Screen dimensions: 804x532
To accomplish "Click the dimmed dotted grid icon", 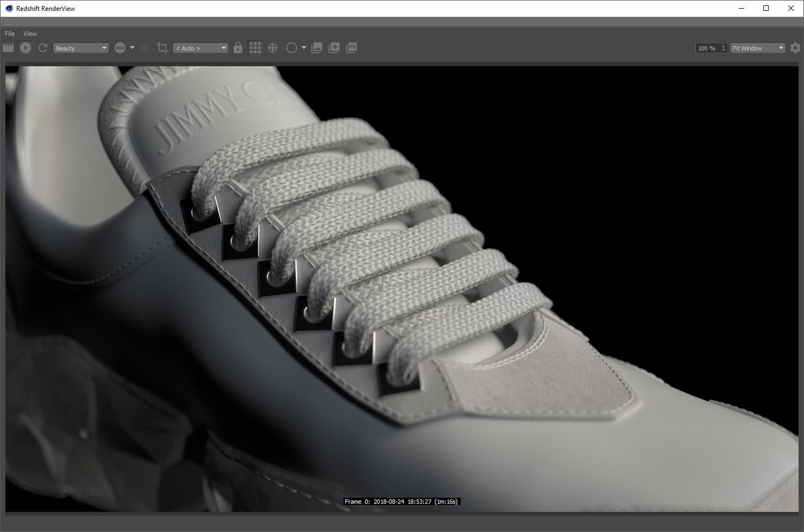I will (145, 48).
